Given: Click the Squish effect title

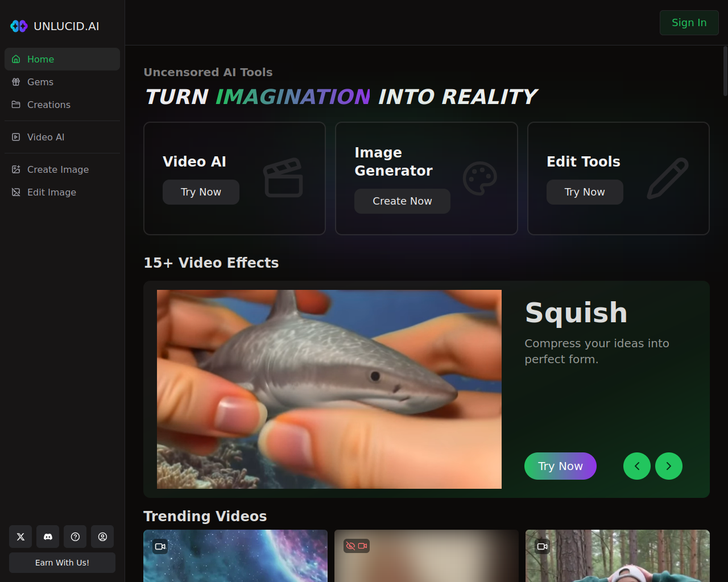Looking at the screenshot, I should tap(576, 313).
